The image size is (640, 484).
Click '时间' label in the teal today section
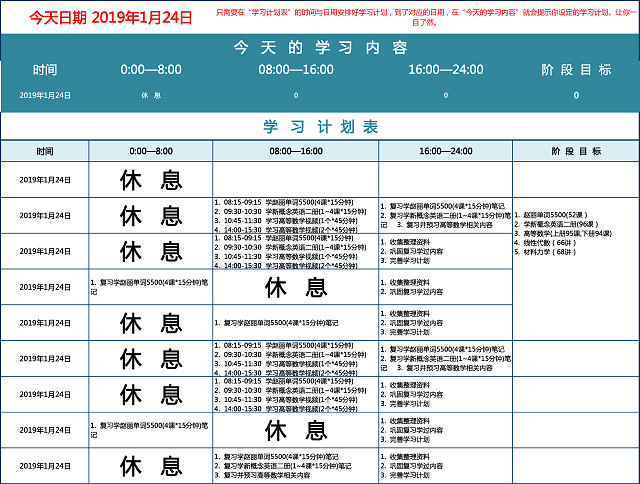pyautogui.click(x=45, y=70)
